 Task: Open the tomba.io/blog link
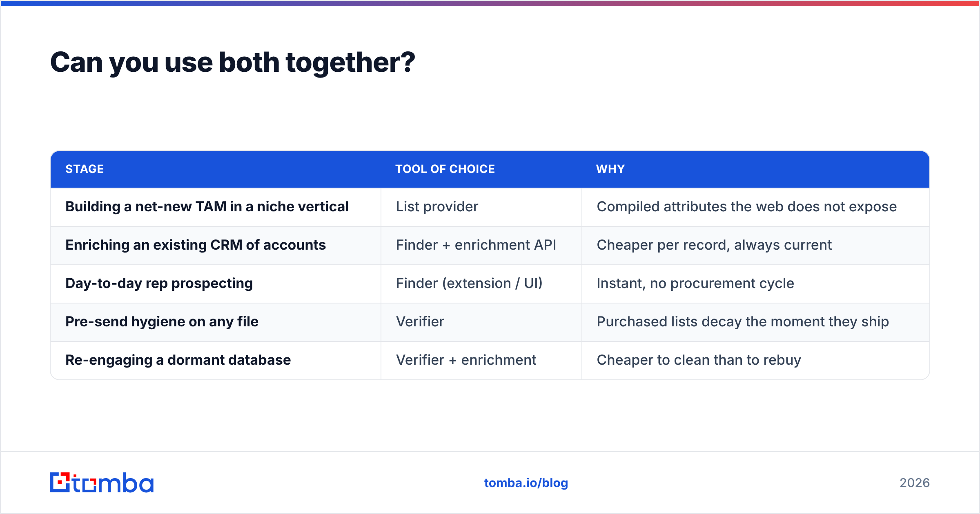pyautogui.click(x=526, y=483)
